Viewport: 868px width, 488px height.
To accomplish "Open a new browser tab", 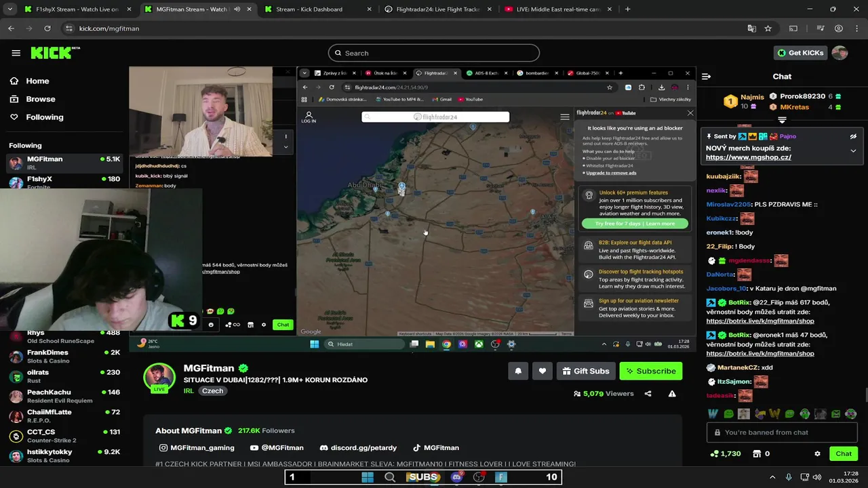I will pyautogui.click(x=627, y=9).
